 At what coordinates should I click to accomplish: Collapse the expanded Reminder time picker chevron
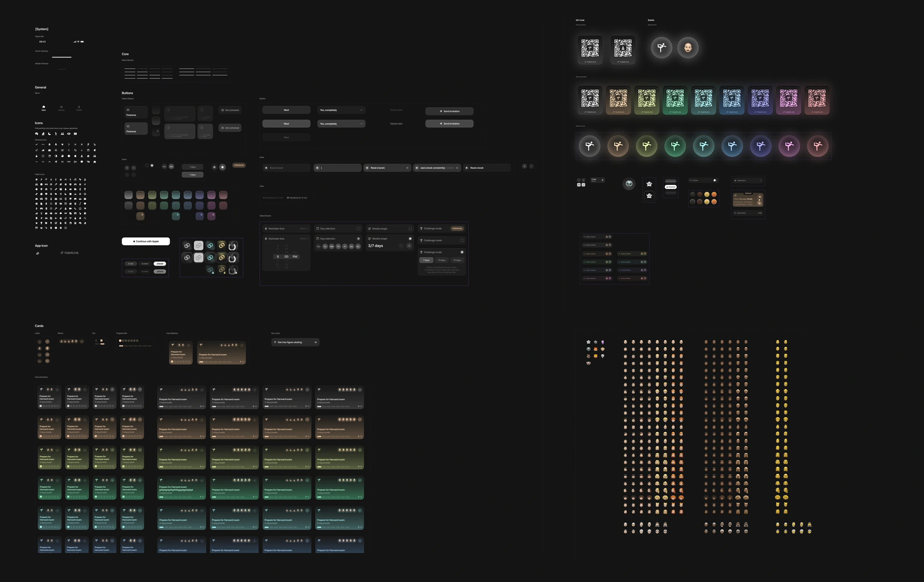tap(307, 239)
